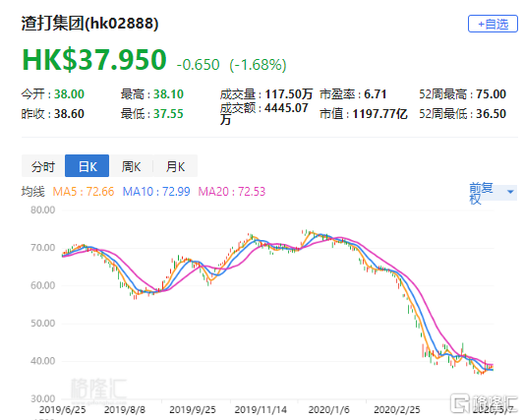
Task: Click the 52周最高 value 75.00
Action: tap(492, 94)
